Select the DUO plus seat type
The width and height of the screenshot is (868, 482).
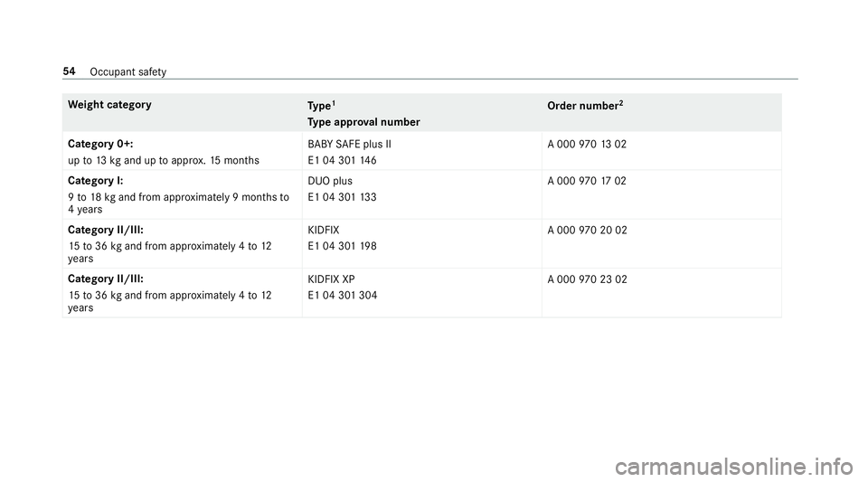pyautogui.click(x=331, y=181)
